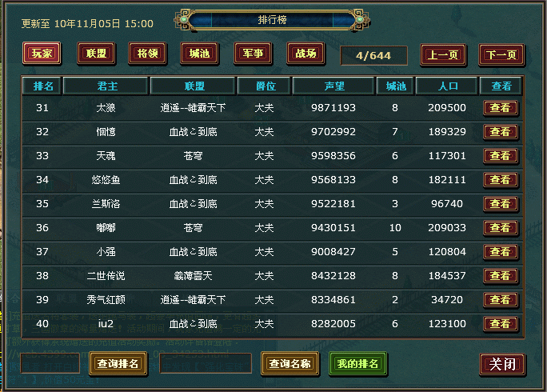547x392 pixels.
Task: Go to previous page with 上一页
Action: [443, 55]
